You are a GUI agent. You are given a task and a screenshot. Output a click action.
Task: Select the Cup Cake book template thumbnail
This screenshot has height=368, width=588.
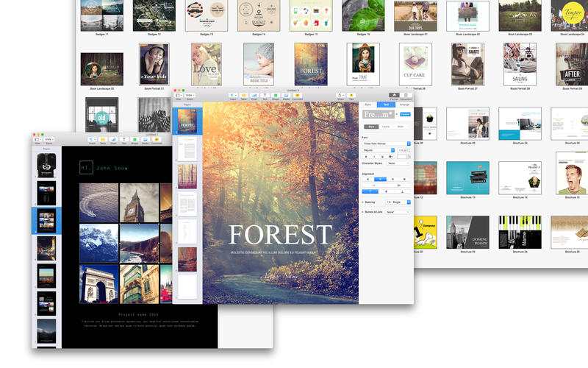point(415,63)
